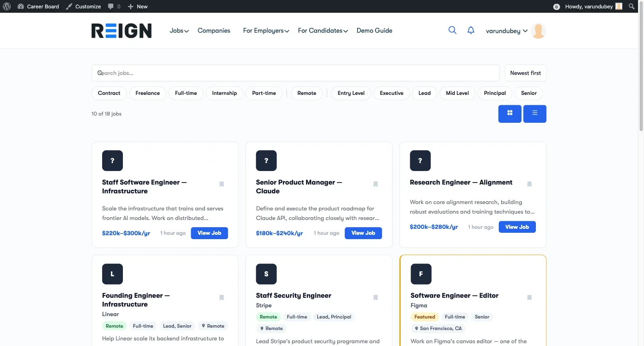Viewport: 644px width, 346px height.
Task: Open the WordPress logo menu
Action: pos(7,6)
